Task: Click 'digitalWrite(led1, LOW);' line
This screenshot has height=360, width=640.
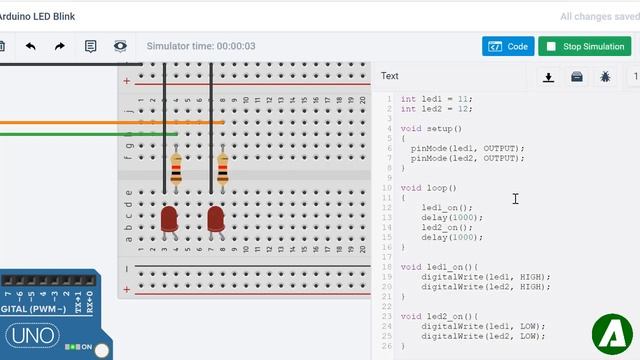Action: pos(483,326)
